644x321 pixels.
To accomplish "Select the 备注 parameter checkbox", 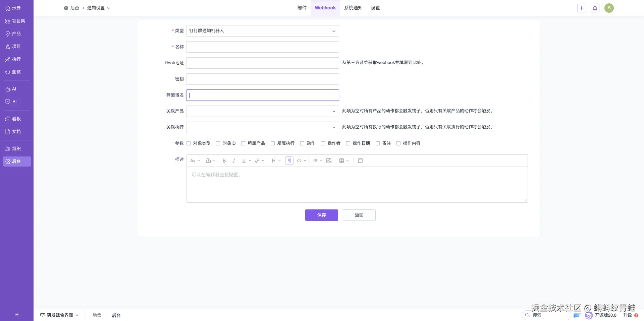I will click(x=378, y=143).
